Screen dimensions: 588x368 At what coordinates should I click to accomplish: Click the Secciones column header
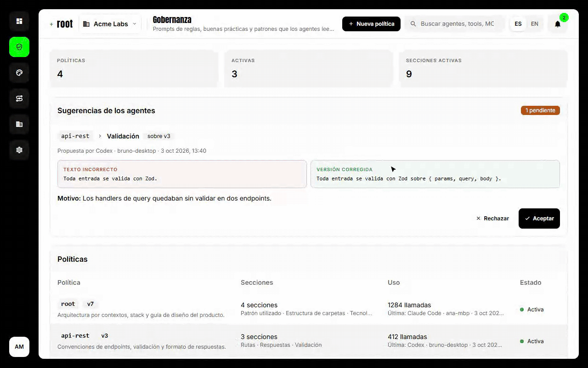click(257, 282)
